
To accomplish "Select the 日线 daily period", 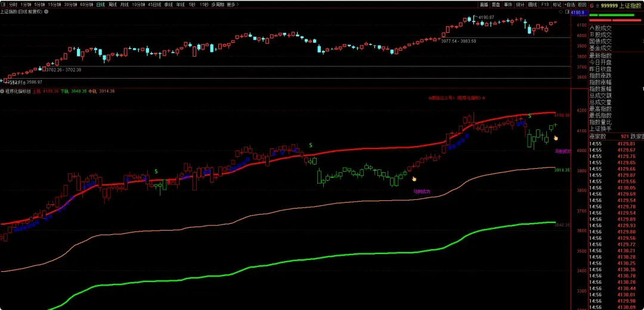I will [x=100, y=5].
